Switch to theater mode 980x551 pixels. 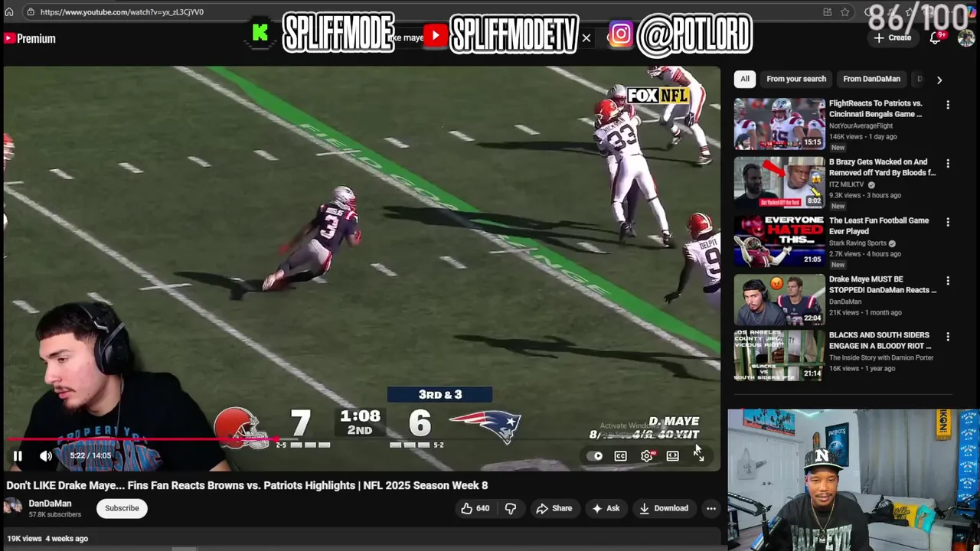coord(672,456)
